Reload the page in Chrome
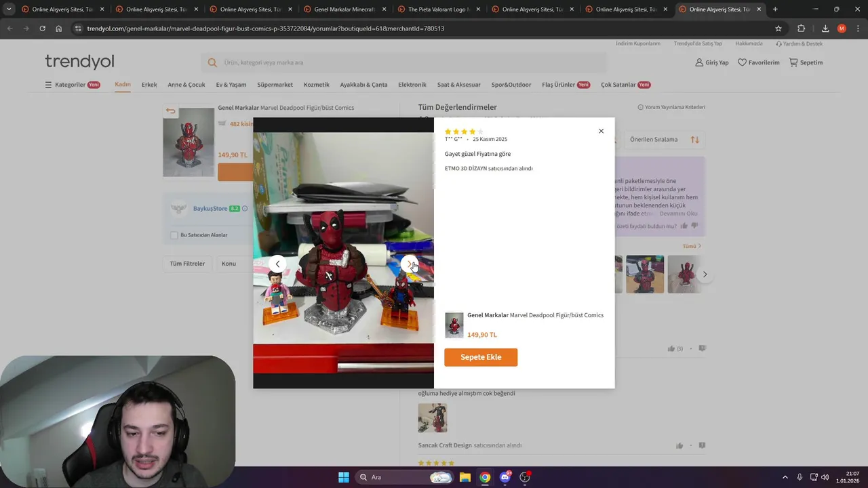Viewport: 868px width, 488px height. coord(42,28)
